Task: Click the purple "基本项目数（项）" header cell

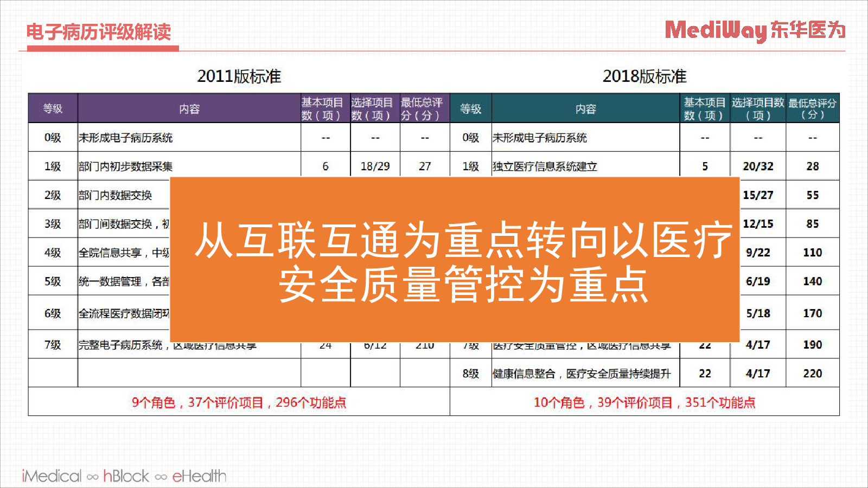Action: coord(325,108)
